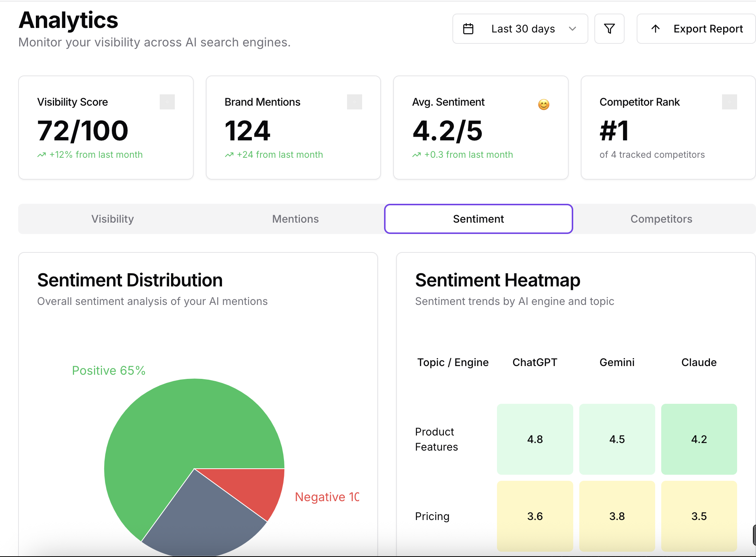Select the Sentiment tab
The image size is (756, 557).
[478, 219]
